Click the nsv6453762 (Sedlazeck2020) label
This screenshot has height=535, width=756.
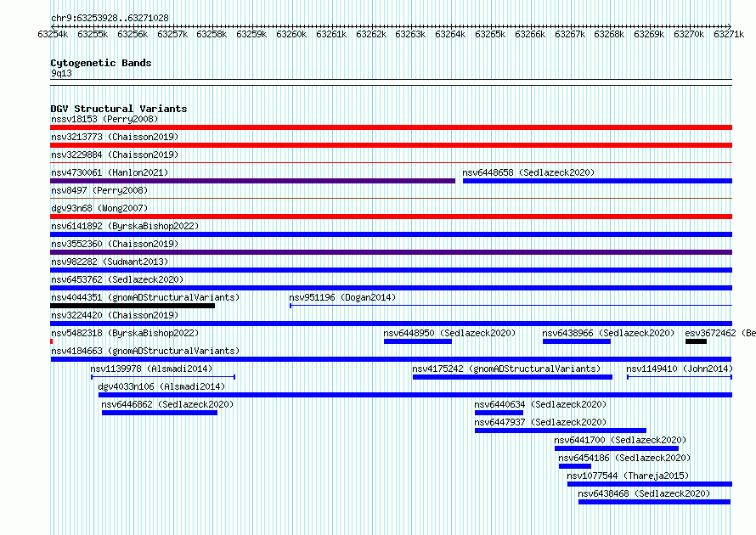pyautogui.click(x=117, y=279)
